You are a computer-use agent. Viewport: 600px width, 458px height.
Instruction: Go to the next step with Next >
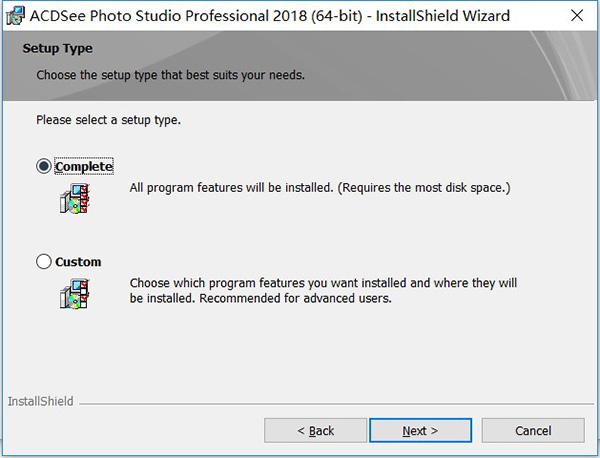pos(420,430)
